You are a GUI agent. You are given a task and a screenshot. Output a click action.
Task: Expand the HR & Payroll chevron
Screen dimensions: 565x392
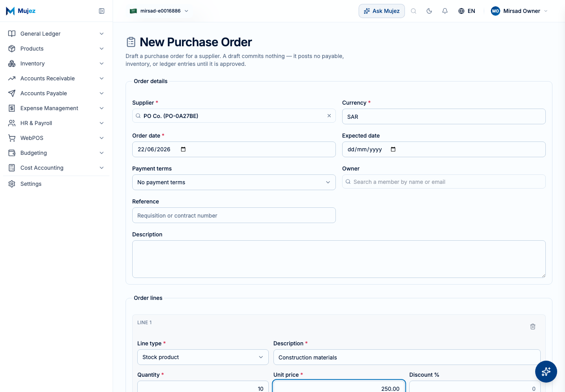coord(102,123)
